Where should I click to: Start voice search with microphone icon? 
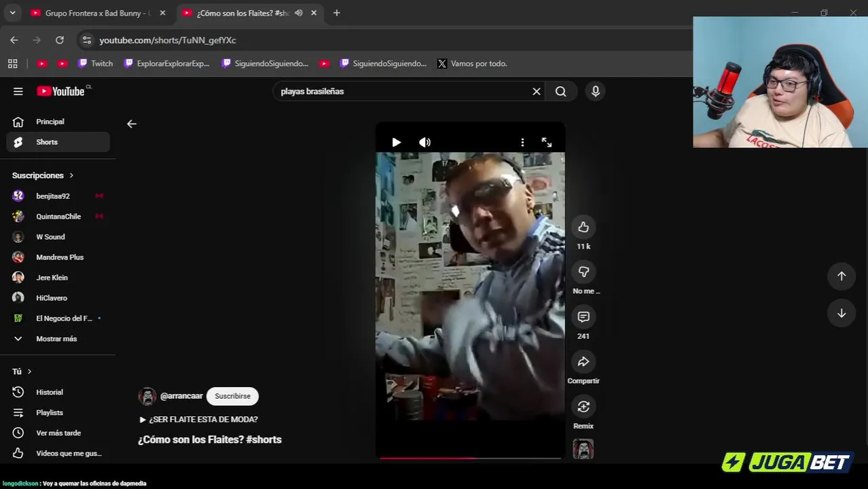596,91
